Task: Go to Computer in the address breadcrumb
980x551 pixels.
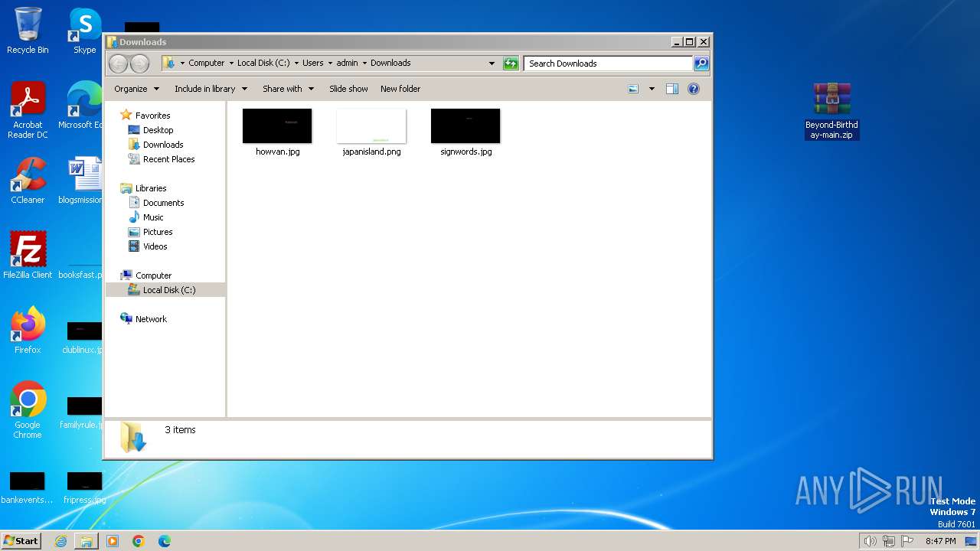Action: click(x=207, y=64)
